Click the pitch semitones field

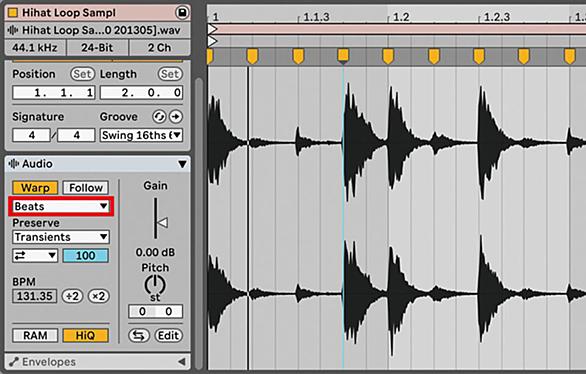[x=142, y=311]
